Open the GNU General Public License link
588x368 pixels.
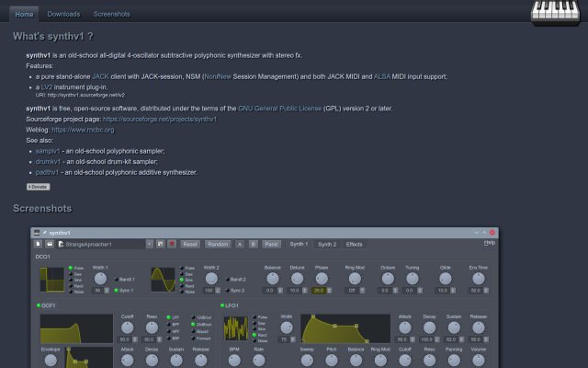click(279, 109)
